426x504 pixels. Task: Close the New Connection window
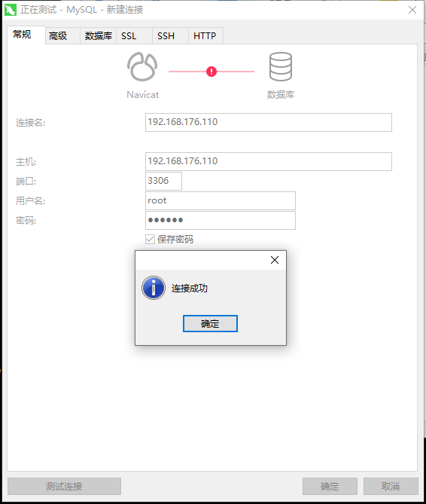(412, 10)
